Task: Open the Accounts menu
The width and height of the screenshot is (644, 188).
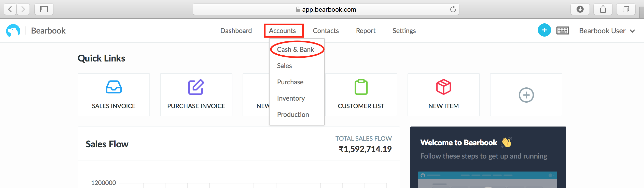Action: coord(282,31)
